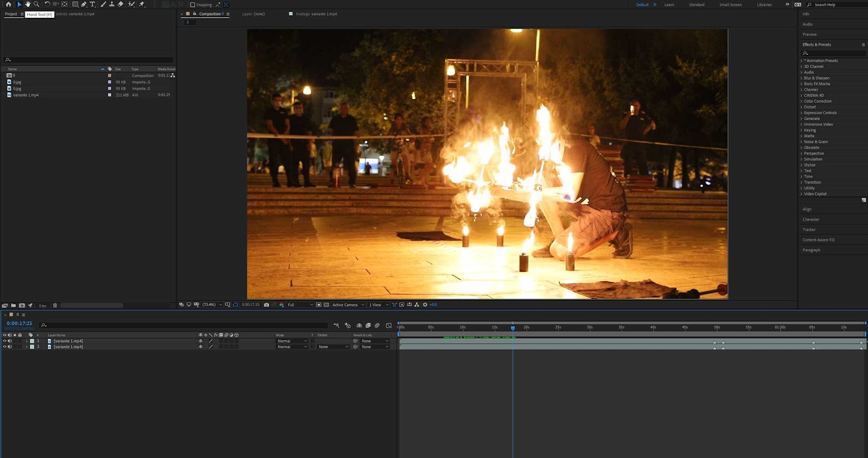The image size is (868, 458).
Task: Switch to the Learn workspace tab
Action: (x=669, y=5)
